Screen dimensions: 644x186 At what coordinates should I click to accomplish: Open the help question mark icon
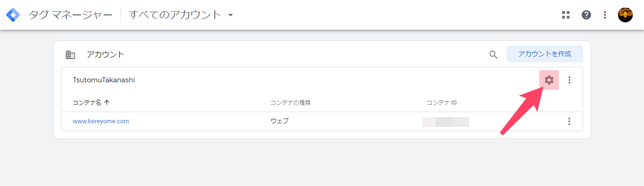pos(586,15)
